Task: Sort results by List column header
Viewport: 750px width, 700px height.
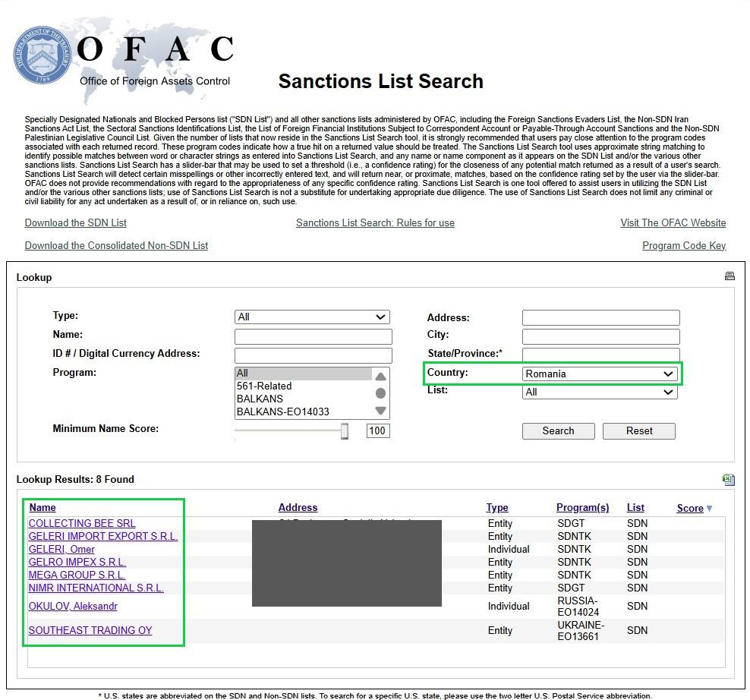Action: point(635,508)
